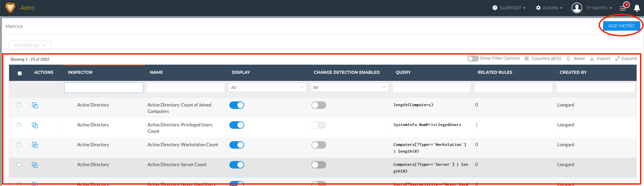Image resolution: width=644 pixels, height=186 pixels.
Task: Open the Ty Smith user menu
Action: [599, 8]
